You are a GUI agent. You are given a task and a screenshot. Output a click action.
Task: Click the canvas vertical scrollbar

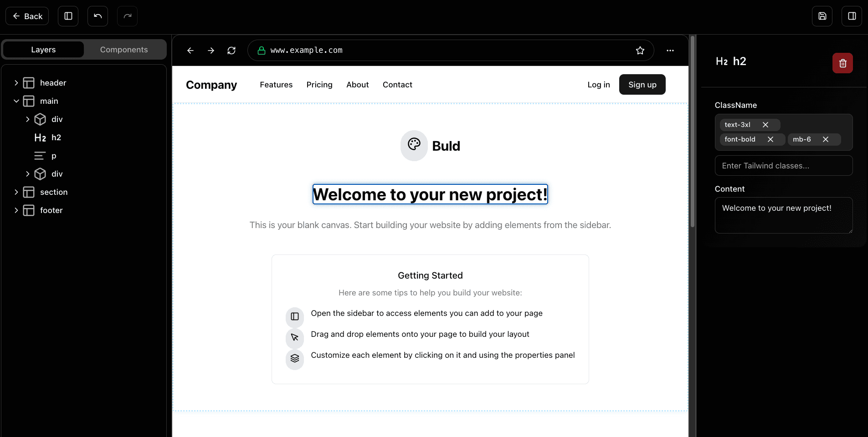coord(692,132)
